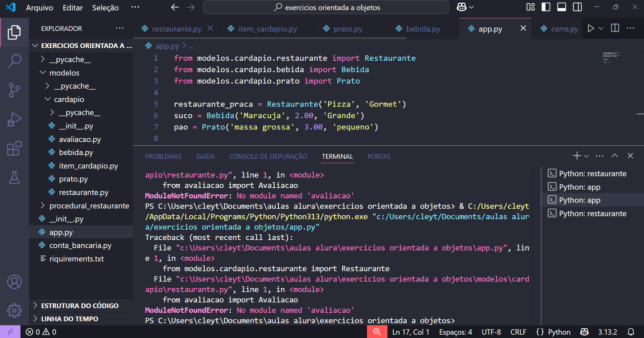Run the Python file with play button

coord(591,29)
